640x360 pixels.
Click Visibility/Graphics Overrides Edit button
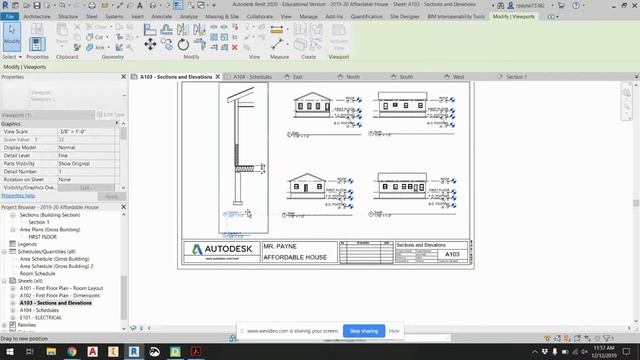click(86, 188)
